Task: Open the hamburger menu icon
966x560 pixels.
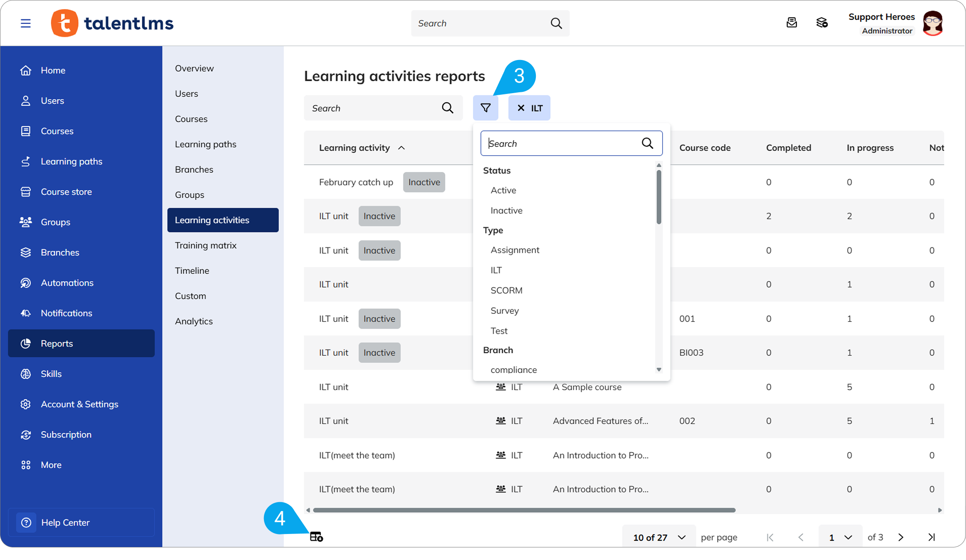Action: [x=26, y=23]
